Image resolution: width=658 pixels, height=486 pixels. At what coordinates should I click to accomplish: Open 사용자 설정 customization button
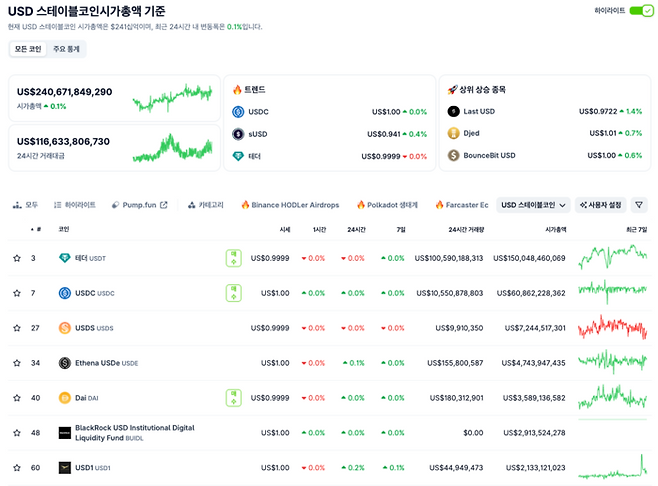601,205
